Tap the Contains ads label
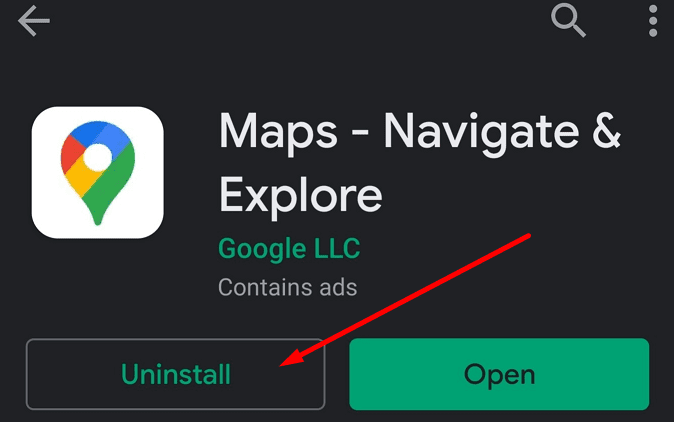 click(288, 287)
